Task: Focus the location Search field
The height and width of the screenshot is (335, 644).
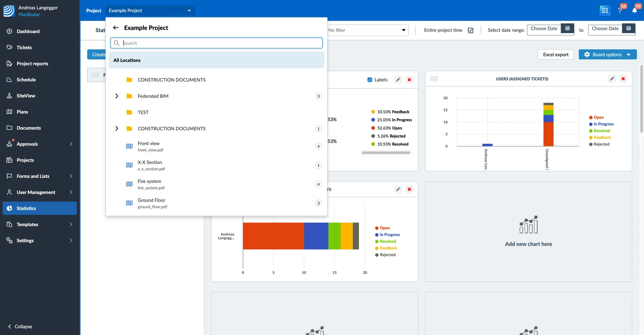Action: pyautogui.click(x=217, y=43)
